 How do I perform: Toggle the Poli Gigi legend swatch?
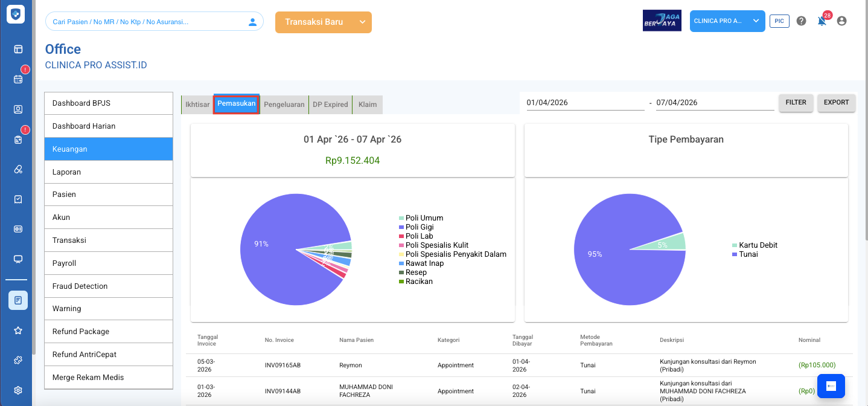click(401, 227)
